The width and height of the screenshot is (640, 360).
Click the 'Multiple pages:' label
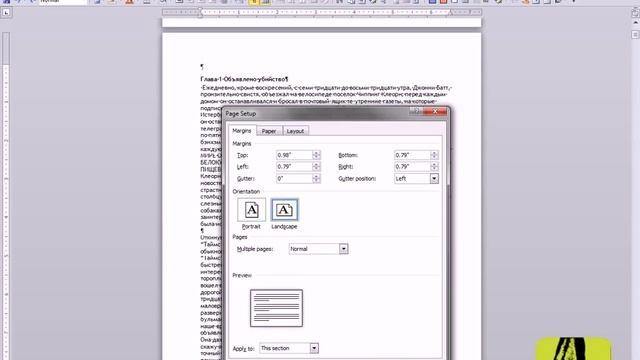click(255, 249)
